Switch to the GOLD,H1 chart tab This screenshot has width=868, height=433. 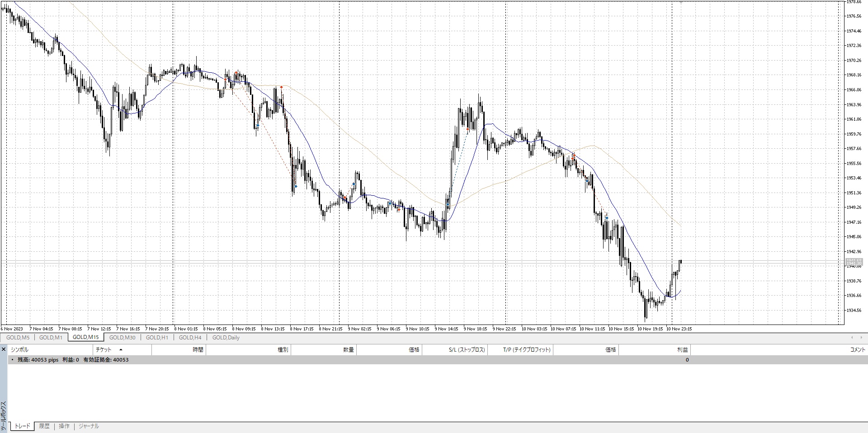(x=157, y=338)
